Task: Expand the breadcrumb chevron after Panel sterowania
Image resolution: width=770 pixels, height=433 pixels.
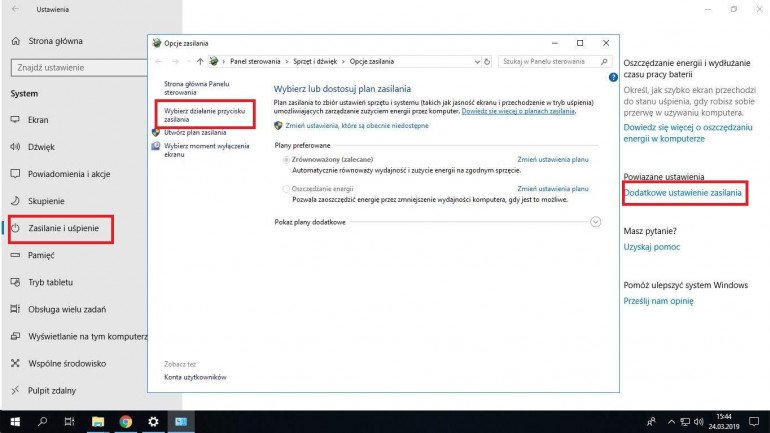Action: (287, 61)
